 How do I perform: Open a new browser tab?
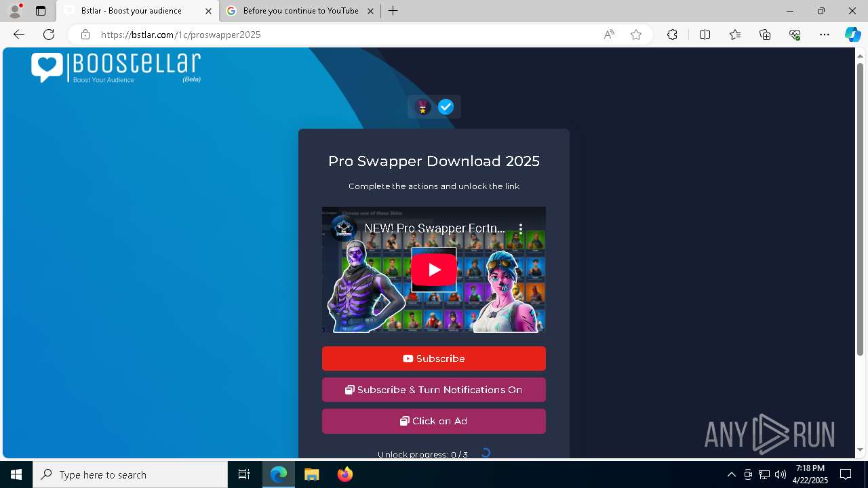point(393,11)
